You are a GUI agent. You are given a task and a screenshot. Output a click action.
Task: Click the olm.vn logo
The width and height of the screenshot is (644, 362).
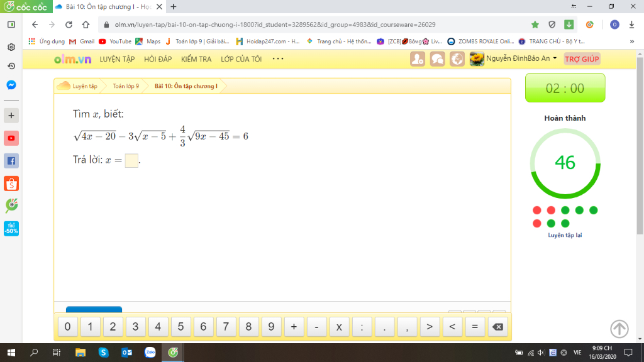coord(73,59)
